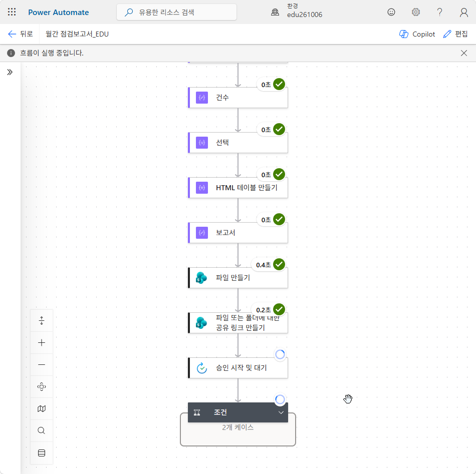This screenshot has height=474, width=476.
Task: Click the SharePoint icon on 파일 만들기
Action: 201,278
